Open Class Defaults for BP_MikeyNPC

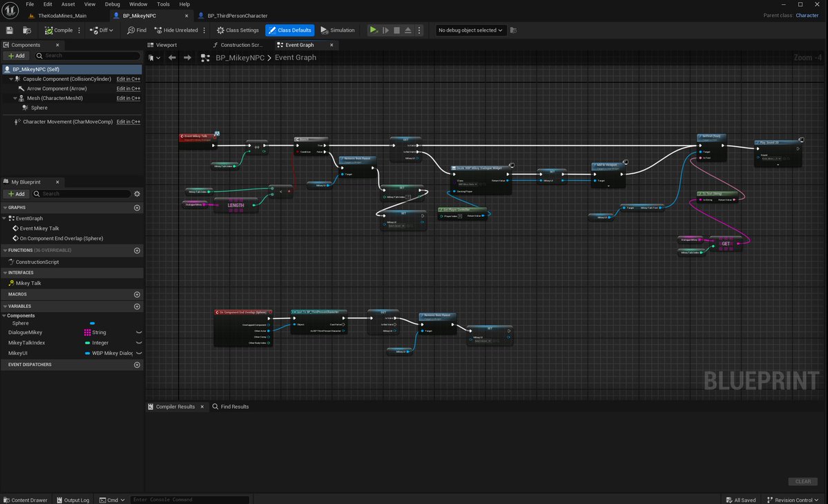coord(289,30)
